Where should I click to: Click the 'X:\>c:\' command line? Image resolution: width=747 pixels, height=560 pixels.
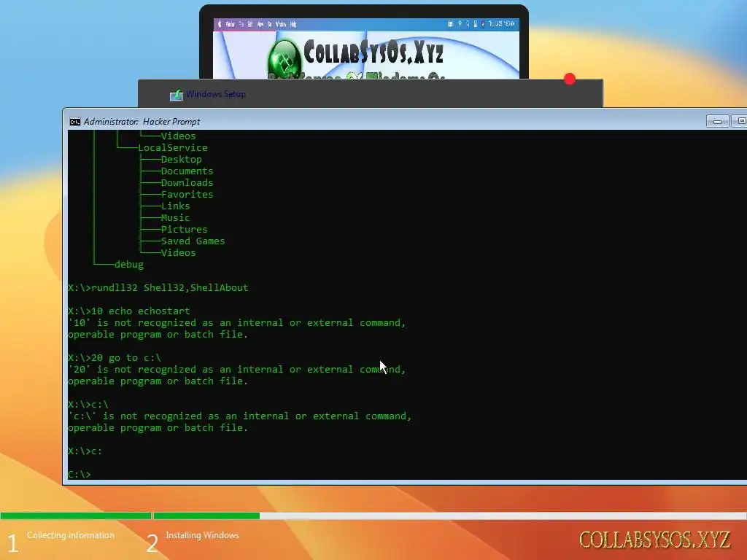coord(88,404)
